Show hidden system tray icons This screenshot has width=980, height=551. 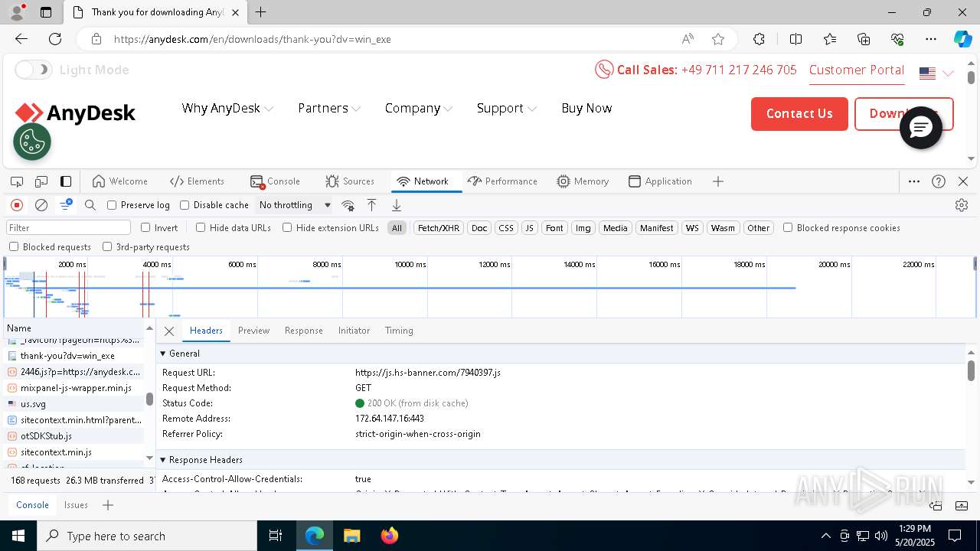[825, 536]
